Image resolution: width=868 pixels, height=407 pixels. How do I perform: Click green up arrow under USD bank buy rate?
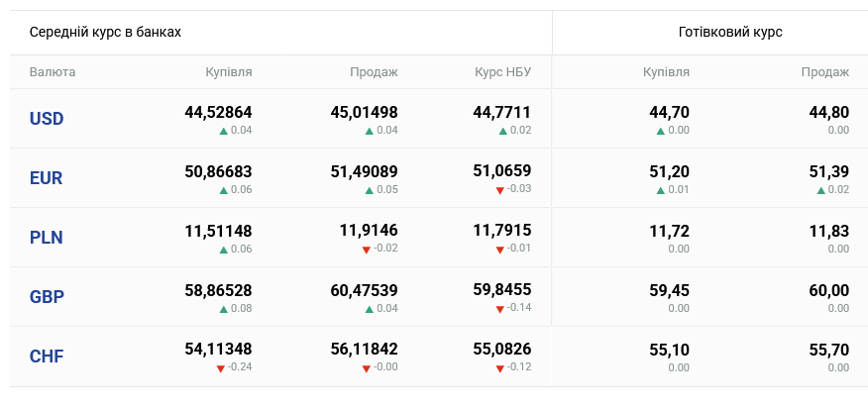tap(224, 131)
